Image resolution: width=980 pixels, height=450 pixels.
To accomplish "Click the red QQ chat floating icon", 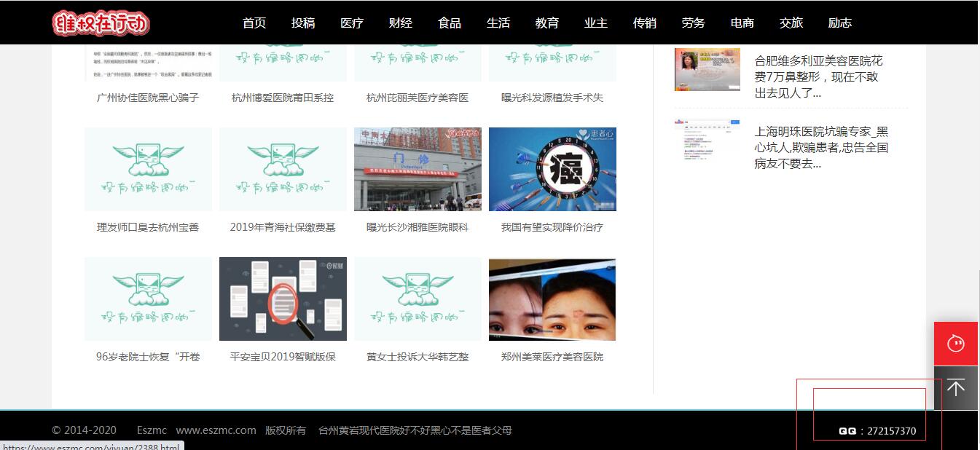I will 956,343.
